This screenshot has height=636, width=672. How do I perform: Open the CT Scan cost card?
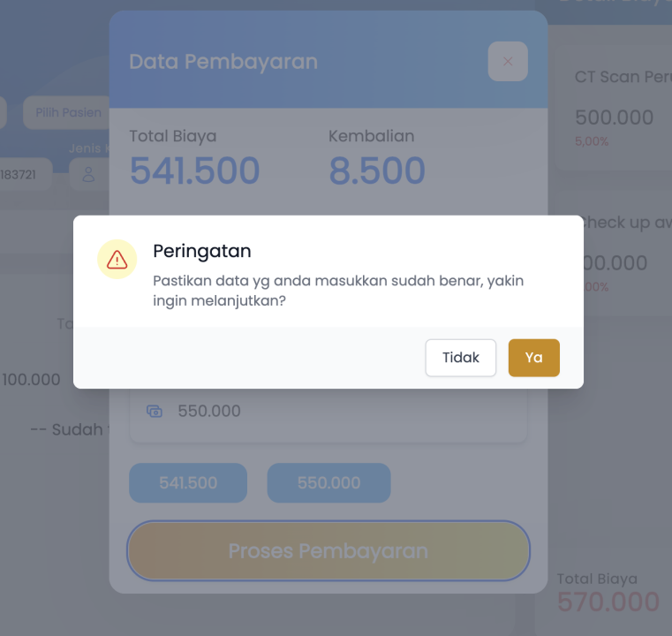618,106
